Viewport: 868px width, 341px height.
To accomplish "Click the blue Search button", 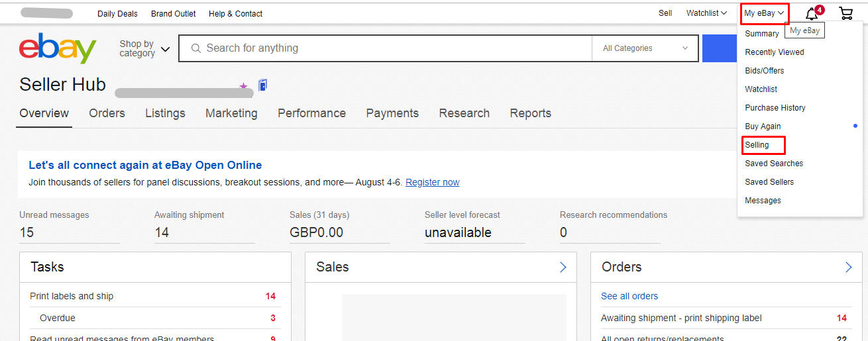I will click(x=720, y=48).
